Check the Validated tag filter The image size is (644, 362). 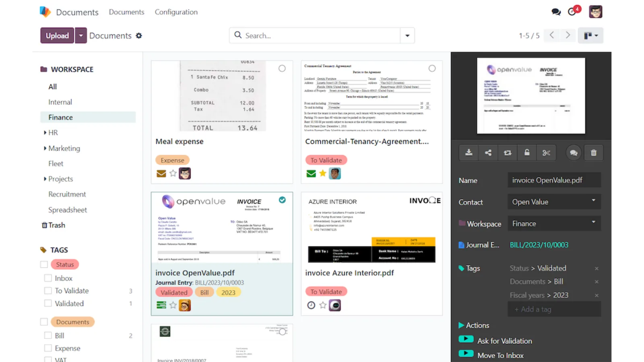coord(48,303)
